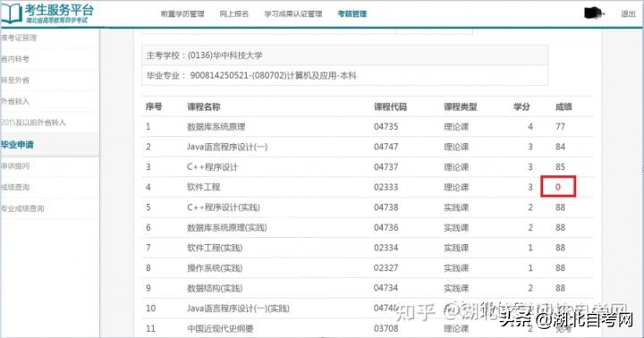Open 专业成绩查询 in the sidebar
This screenshot has height=338, width=644.
coord(22,208)
